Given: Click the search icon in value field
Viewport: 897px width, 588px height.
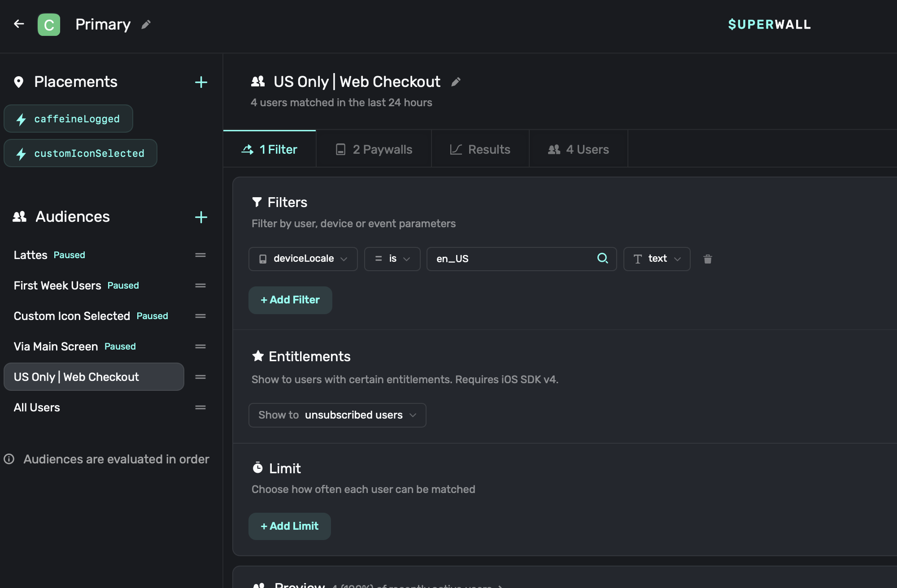Looking at the screenshot, I should (x=602, y=258).
